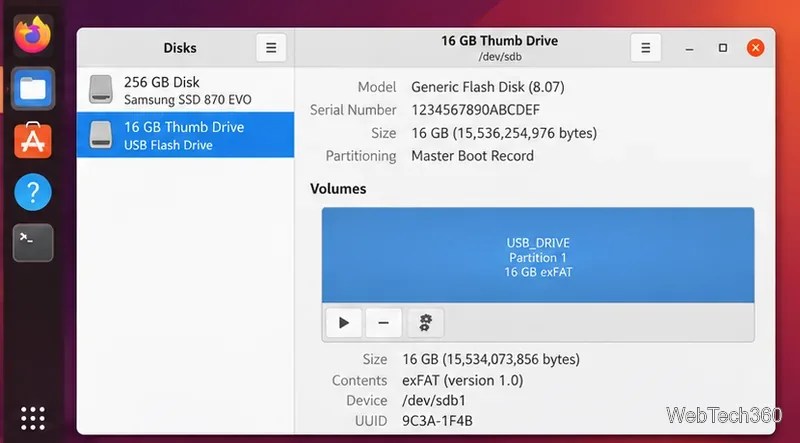
Task: Click the /dev/sdb subtitle in header
Action: [x=499, y=57]
